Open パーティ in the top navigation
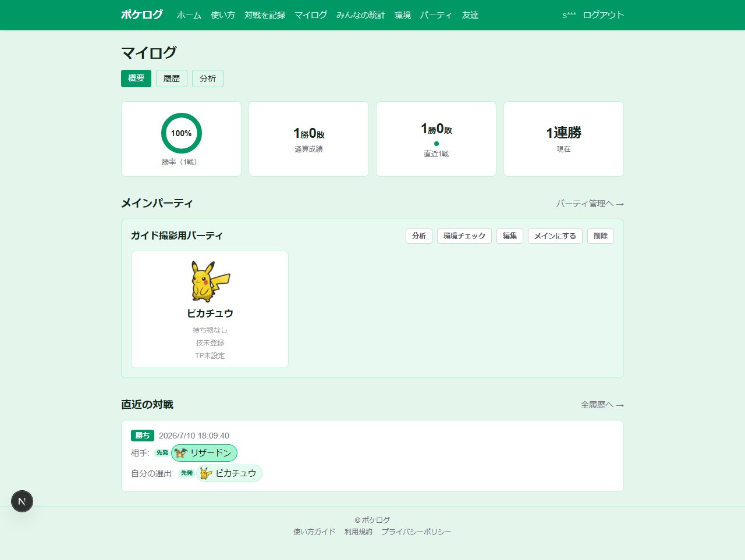This screenshot has height=560, width=745. pyautogui.click(x=437, y=15)
